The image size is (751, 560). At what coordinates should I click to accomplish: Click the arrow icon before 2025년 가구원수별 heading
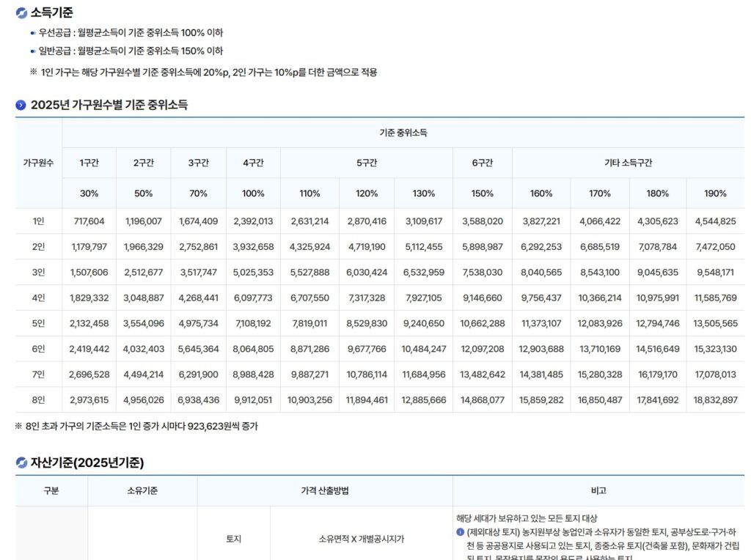pos(20,103)
